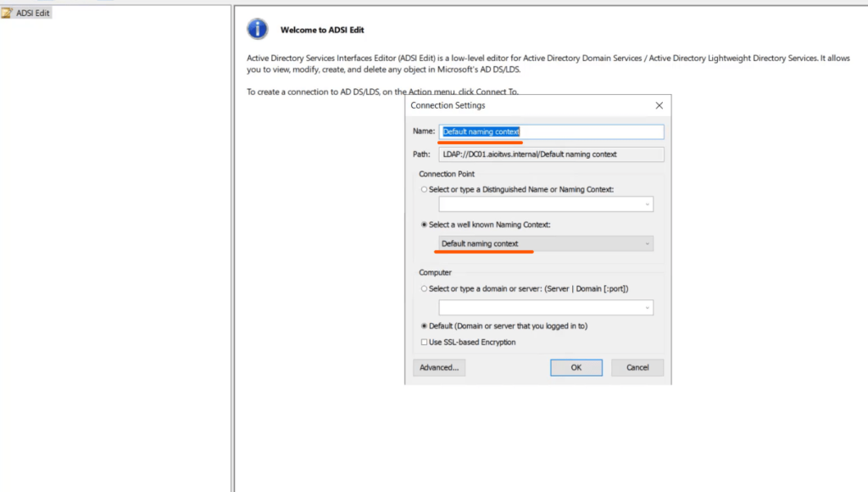The image size is (868, 492).
Task: Open the Advanced... settings button
Action: click(439, 367)
